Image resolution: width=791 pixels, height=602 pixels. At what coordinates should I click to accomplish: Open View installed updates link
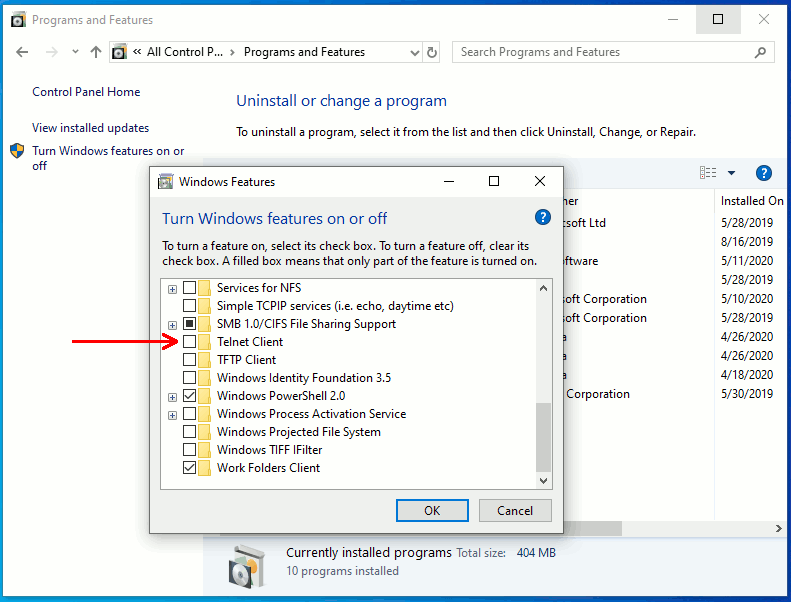coord(91,128)
